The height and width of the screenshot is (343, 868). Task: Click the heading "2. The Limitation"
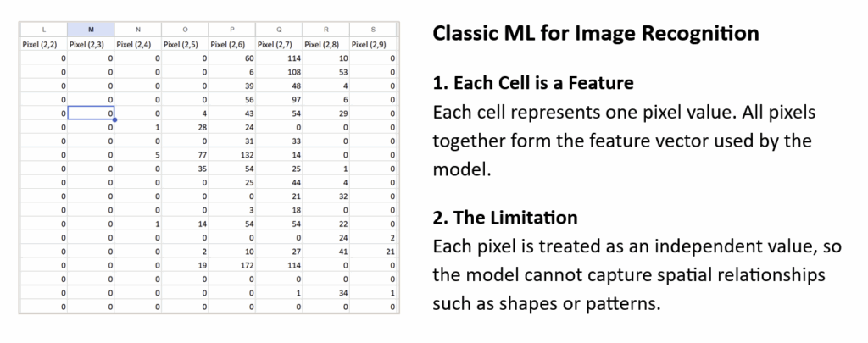click(505, 218)
